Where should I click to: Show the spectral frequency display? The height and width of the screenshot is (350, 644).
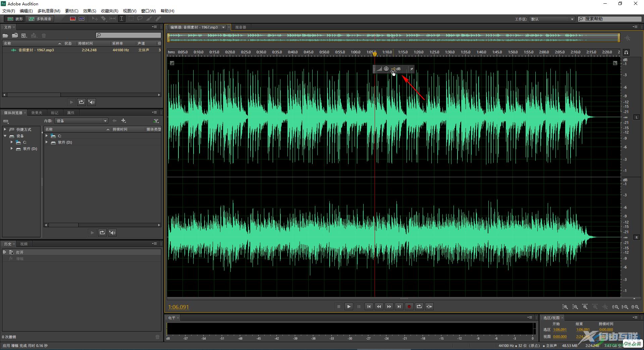pyautogui.click(x=72, y=19)
